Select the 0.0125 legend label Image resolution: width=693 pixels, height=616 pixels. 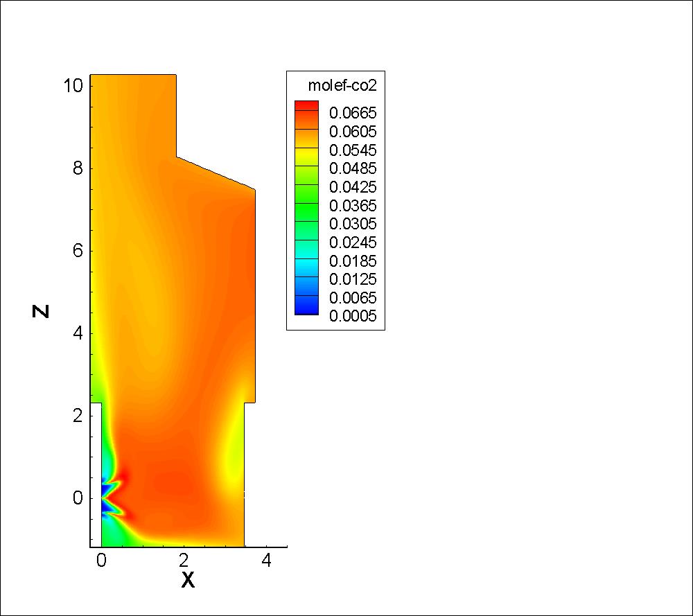click(353, 279)
